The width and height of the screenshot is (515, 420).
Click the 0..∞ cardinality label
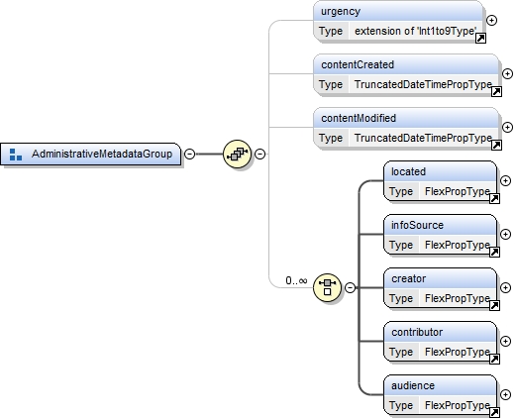coord(296,280)
